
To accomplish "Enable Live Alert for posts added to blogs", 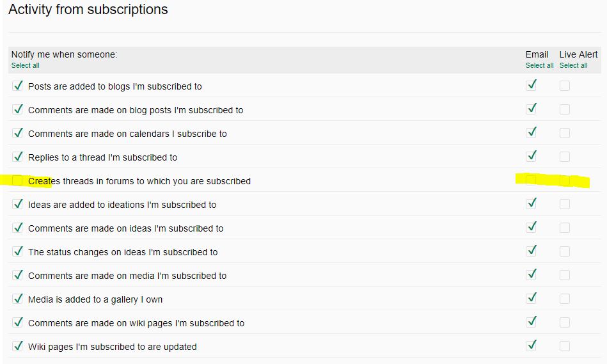I will 565,86.
